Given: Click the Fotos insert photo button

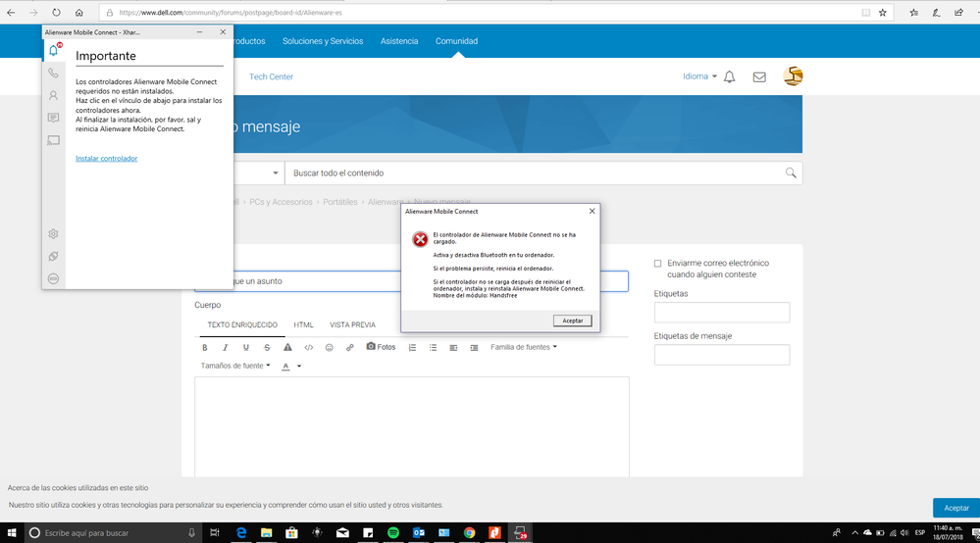Looking at the screenshot, I should [381, 347].
